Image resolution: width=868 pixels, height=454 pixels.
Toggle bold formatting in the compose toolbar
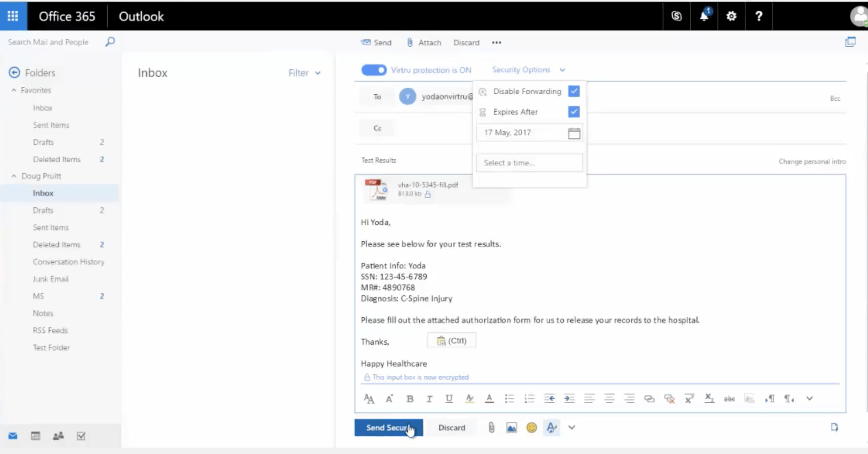[410, 399]
